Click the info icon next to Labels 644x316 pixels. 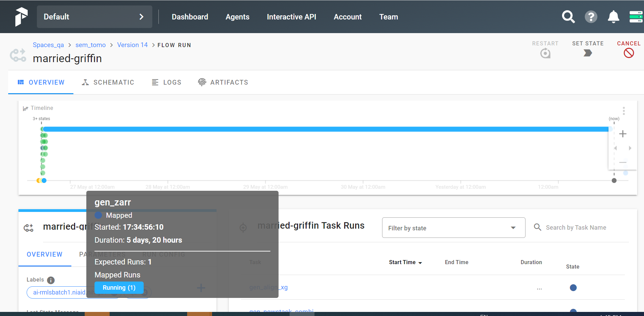[x=51, y=280]
